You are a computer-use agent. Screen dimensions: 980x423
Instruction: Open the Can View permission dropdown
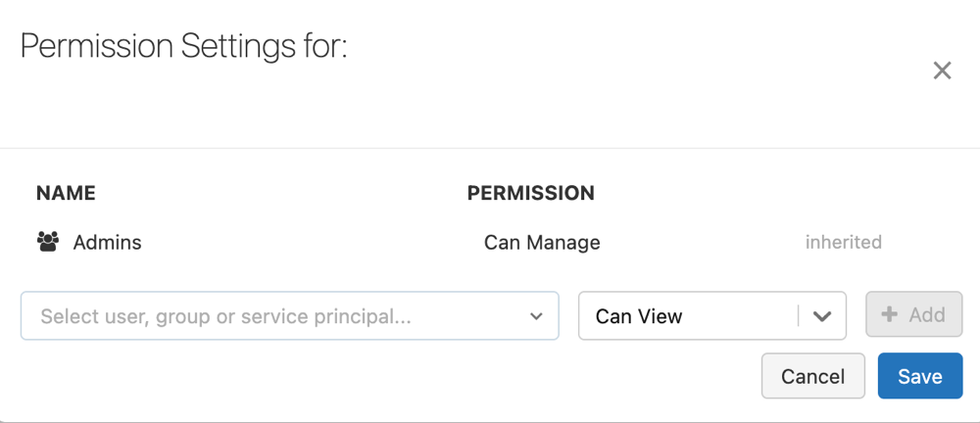[711, 316]
